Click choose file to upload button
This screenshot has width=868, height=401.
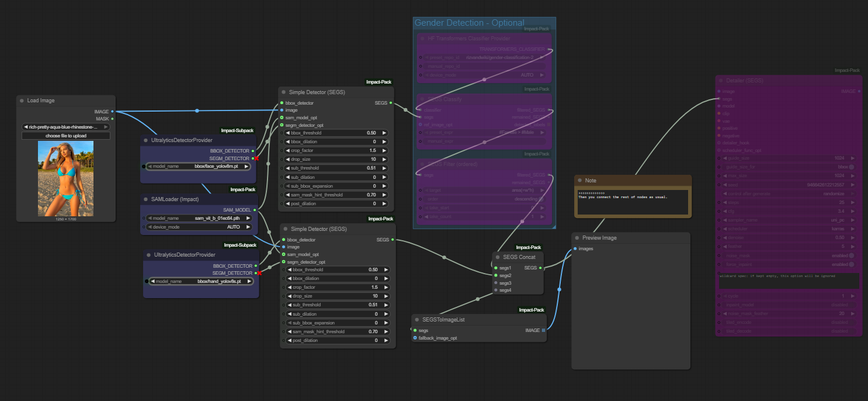coord(66,136)
